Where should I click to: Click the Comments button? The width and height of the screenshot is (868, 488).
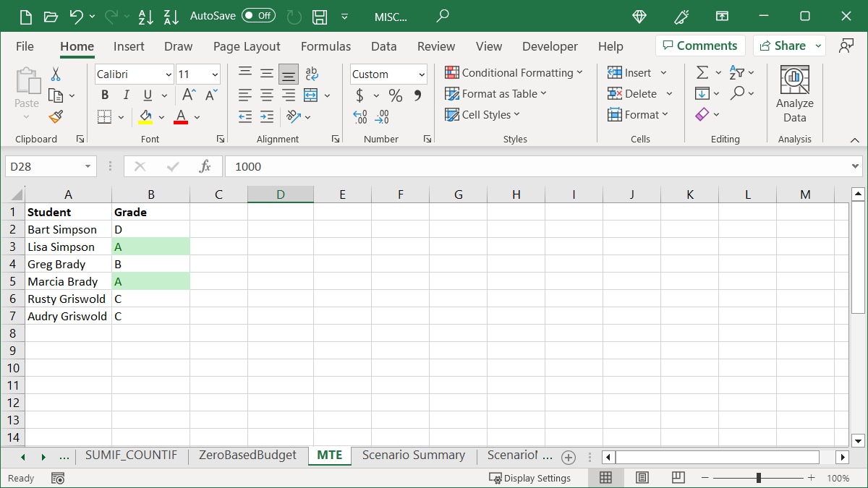[x=699, y=46]
